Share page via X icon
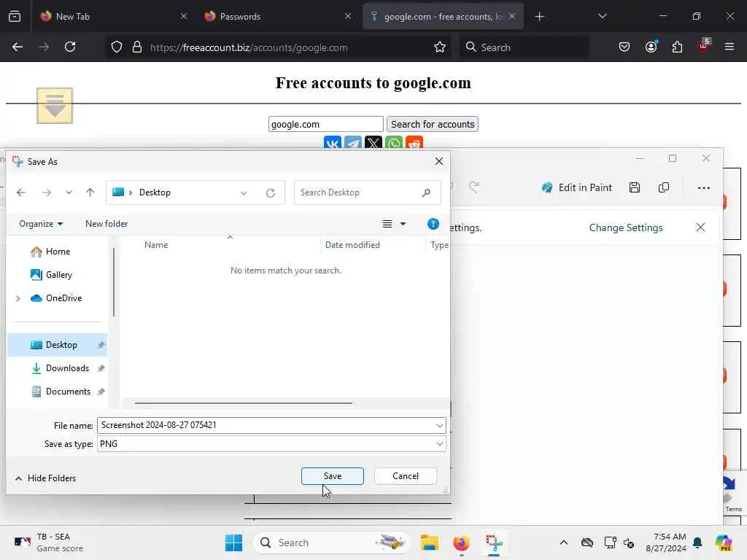The height and width of the screenshot is (560, 747). tap(373, 142)
